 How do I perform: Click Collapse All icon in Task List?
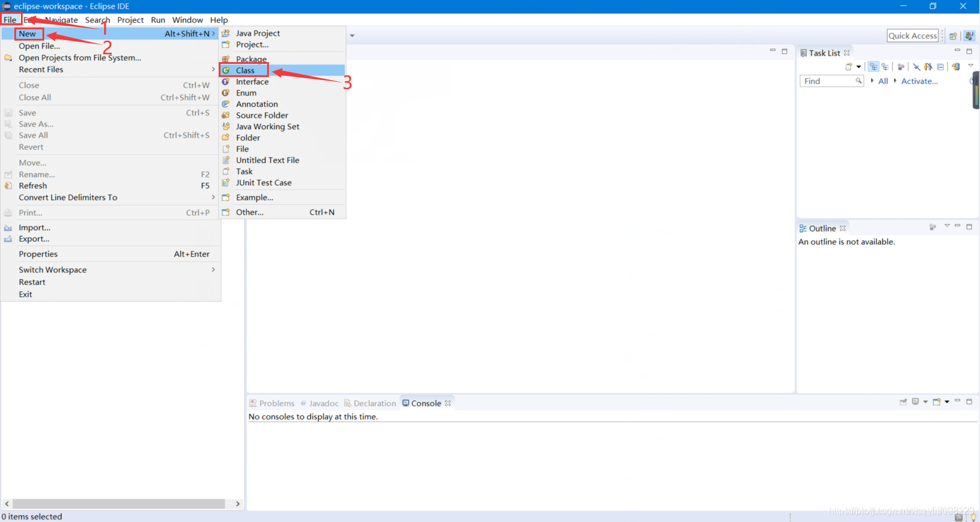coord(941,67)
